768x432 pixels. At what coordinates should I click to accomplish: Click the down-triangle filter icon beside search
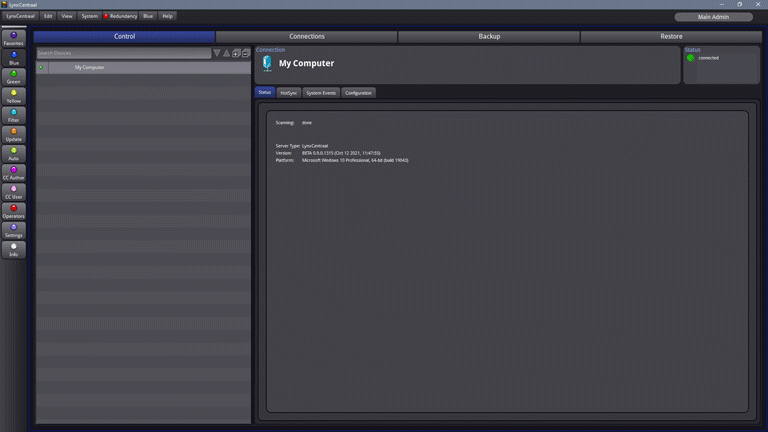pyautogui.click(x=217, y=53)
